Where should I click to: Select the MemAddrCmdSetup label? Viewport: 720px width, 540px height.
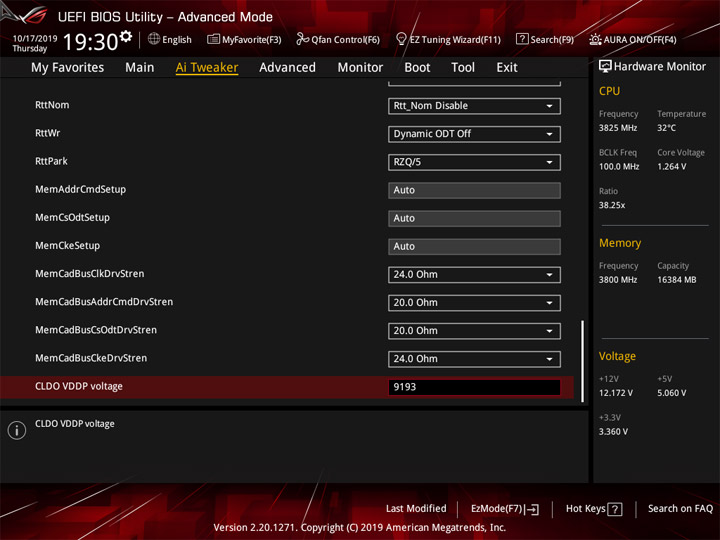point(80,190)
